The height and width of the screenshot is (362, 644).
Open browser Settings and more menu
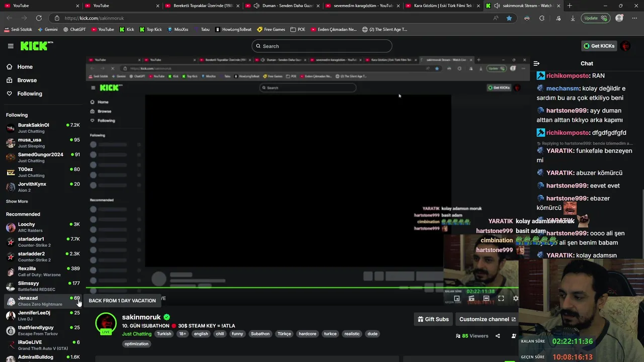635,18
